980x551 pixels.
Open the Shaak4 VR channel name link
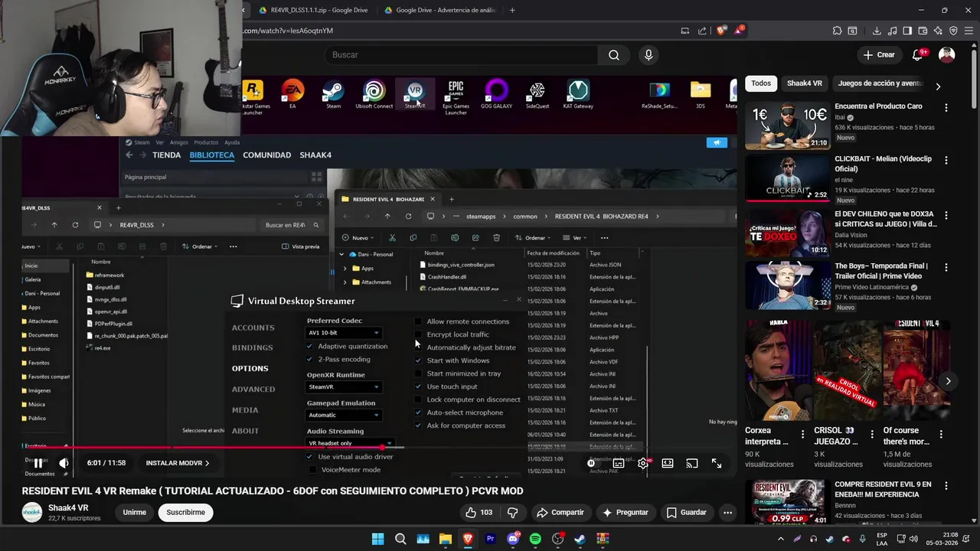68,507
